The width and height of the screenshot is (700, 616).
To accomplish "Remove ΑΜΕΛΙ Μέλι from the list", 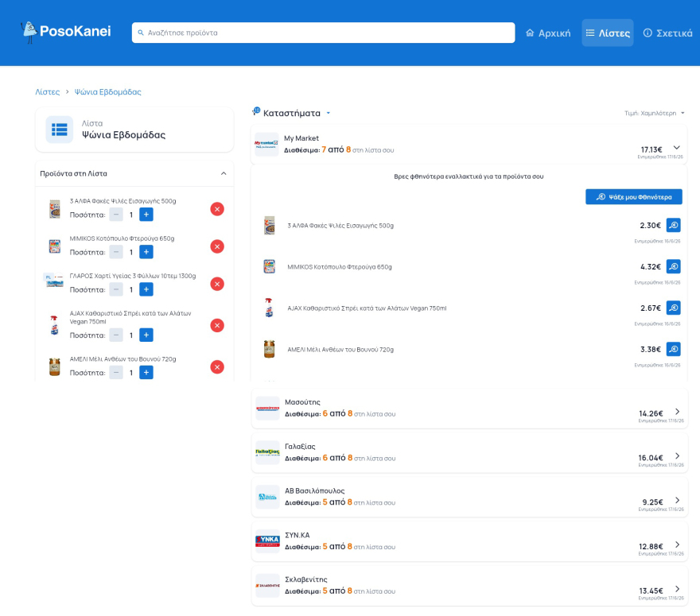I will pyautogui.click(x=217, y=367).
